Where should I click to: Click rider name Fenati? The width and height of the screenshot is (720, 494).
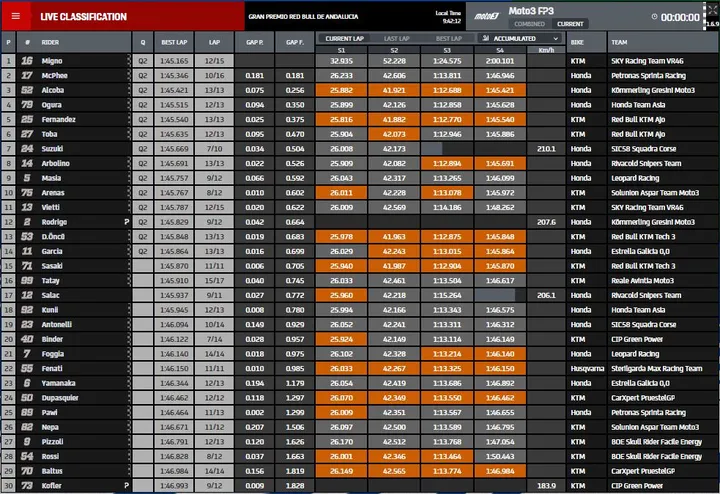(52, 368)
